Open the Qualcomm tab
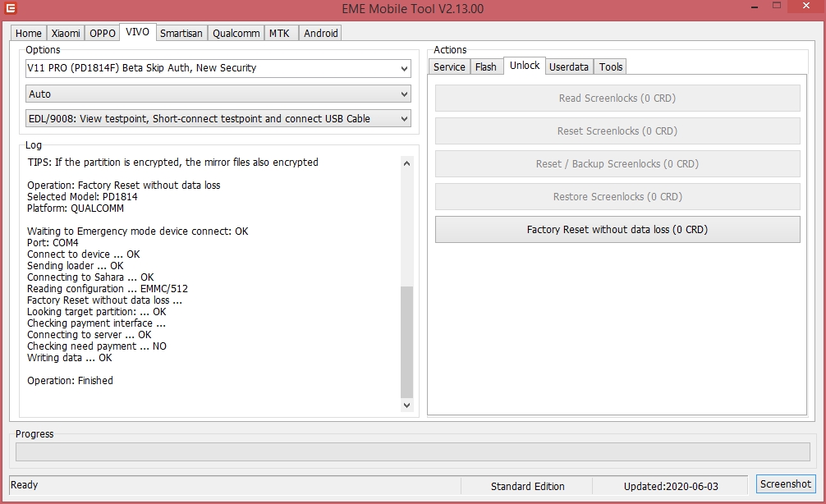Image resolution: width=826 pixels, height=504 pixels. [x=236, y=33]
